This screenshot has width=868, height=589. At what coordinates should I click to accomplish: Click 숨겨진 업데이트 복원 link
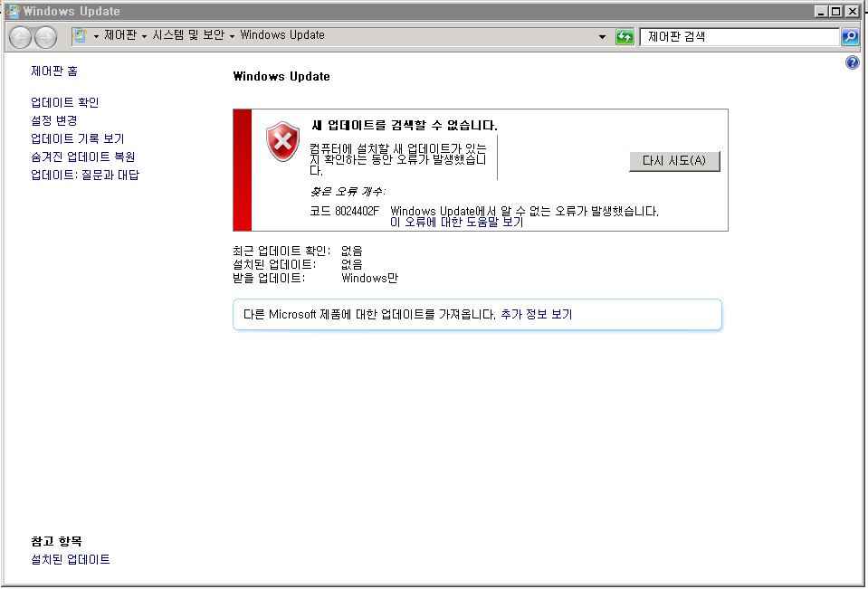(x=83, y=157)
